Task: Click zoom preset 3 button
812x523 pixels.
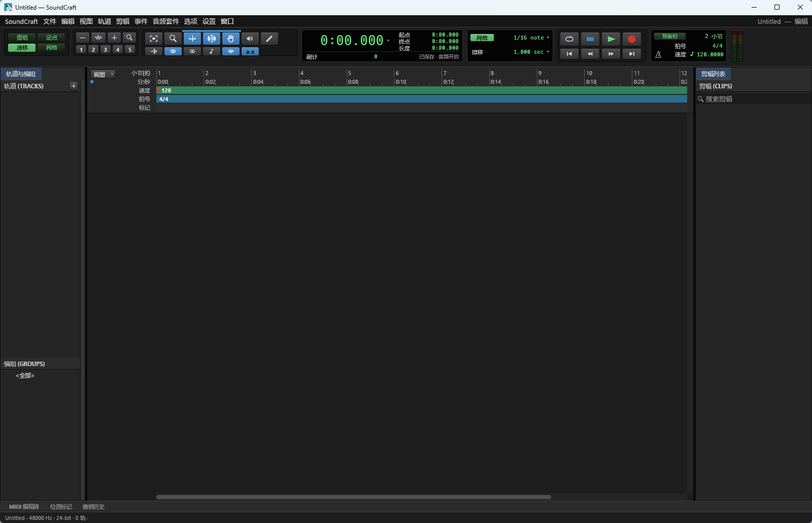Action: (106, 50)
